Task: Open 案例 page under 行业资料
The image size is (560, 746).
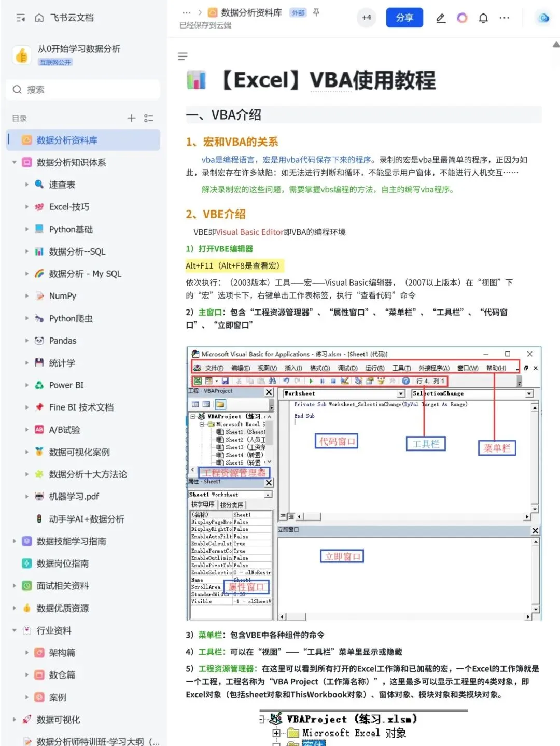Action: 58,697
